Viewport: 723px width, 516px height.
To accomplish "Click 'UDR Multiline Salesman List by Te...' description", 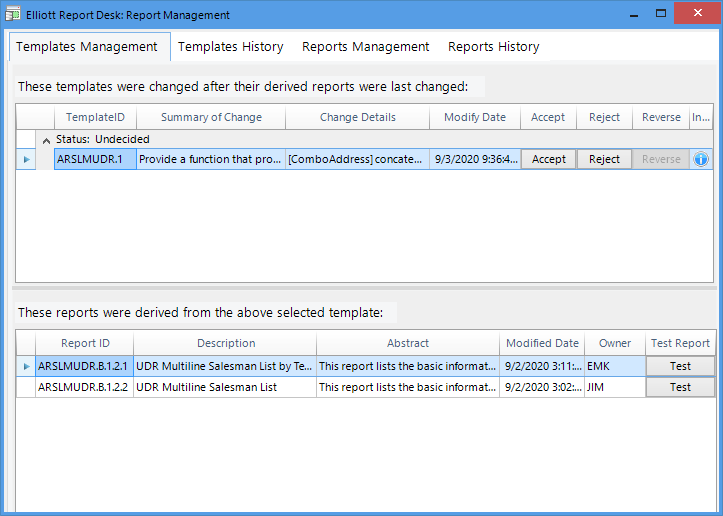I will coord(225,366).
